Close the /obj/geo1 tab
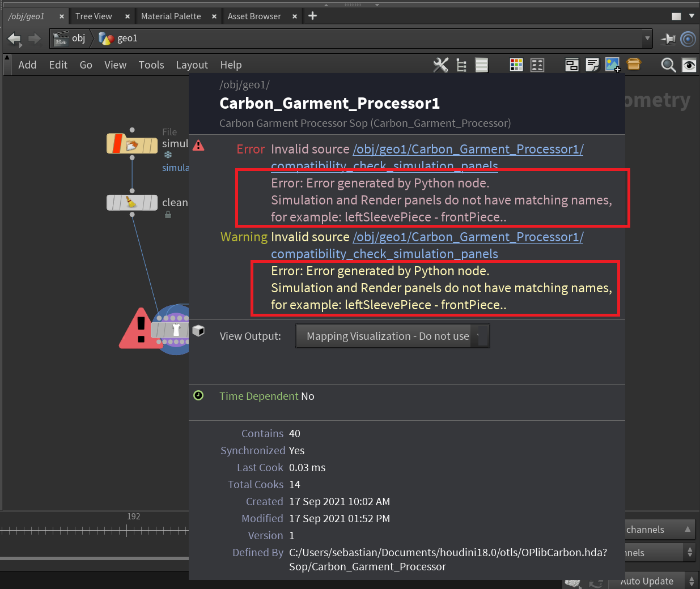The height and width of the screenshot is (589, 700). [x=62, y=16]
